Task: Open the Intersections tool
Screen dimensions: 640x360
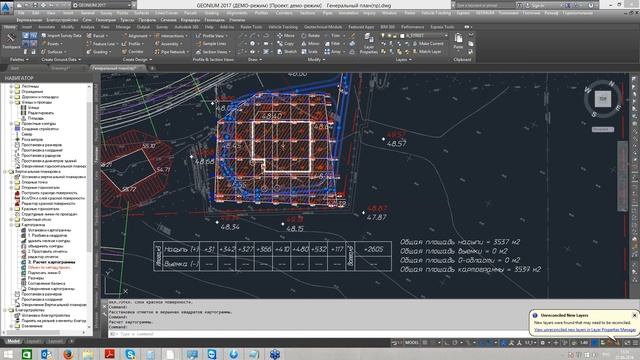Action: [x=171, y=36]
